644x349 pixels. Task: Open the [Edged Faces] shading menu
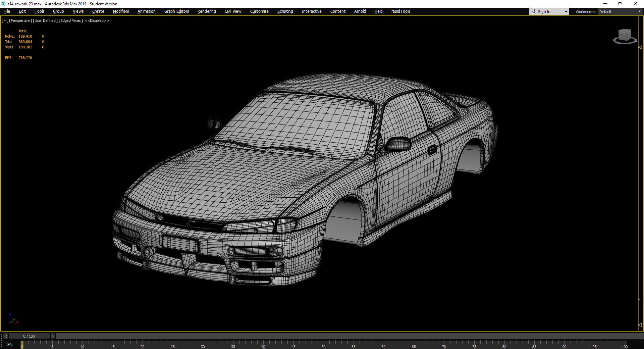pyautogui.click(x=71, y=21)
